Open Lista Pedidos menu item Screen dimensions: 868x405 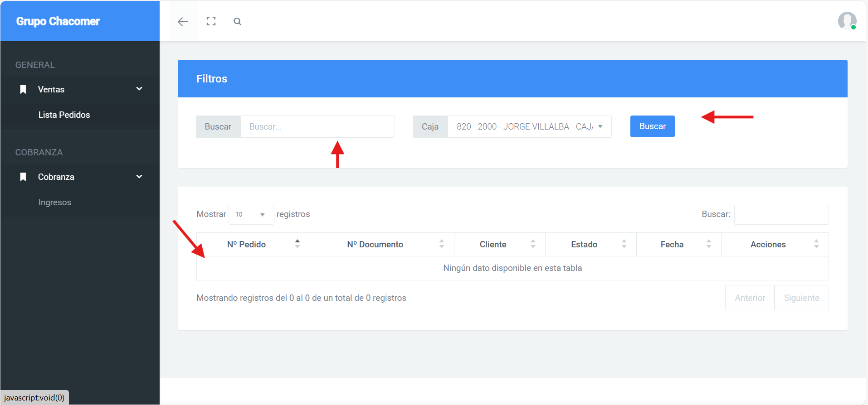point(64,115)
